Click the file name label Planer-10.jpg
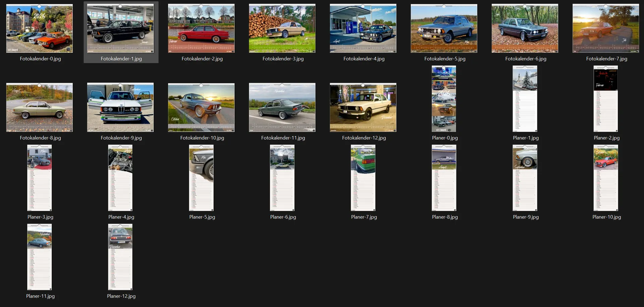Viewport: 644px width, 307px height. 606,217
